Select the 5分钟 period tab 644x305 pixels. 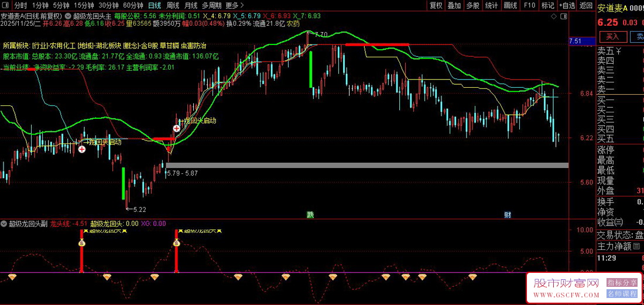tap(61, 5)
